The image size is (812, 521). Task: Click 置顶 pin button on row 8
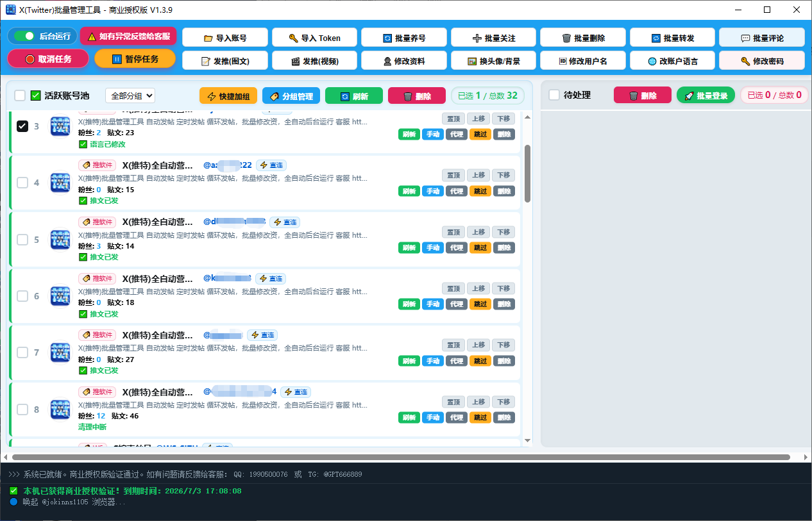pos(453,402)
